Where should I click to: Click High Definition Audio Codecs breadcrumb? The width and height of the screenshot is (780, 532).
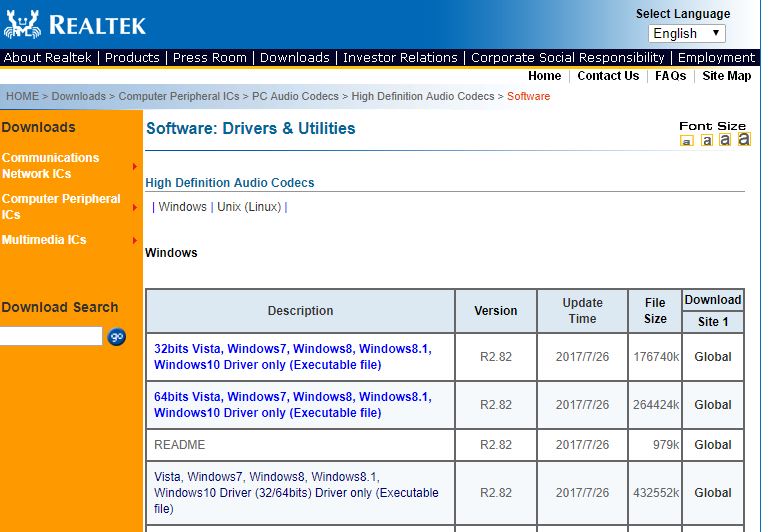pos(423,96)
